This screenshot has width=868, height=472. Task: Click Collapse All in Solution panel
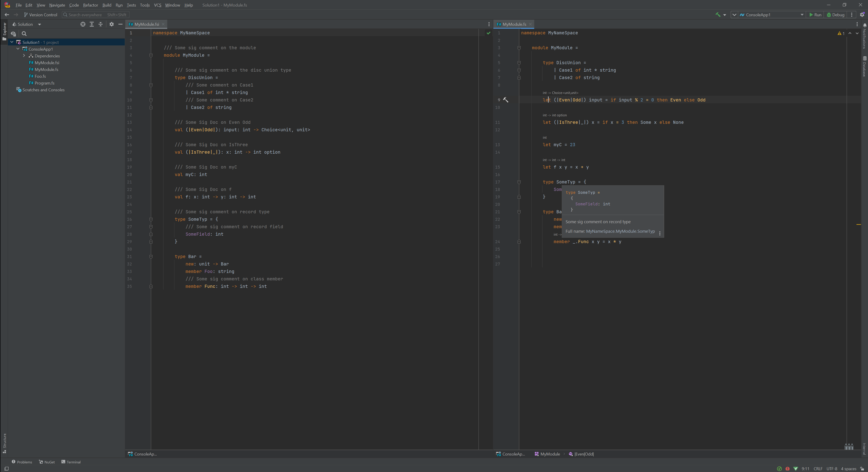(x=100, y=24)
